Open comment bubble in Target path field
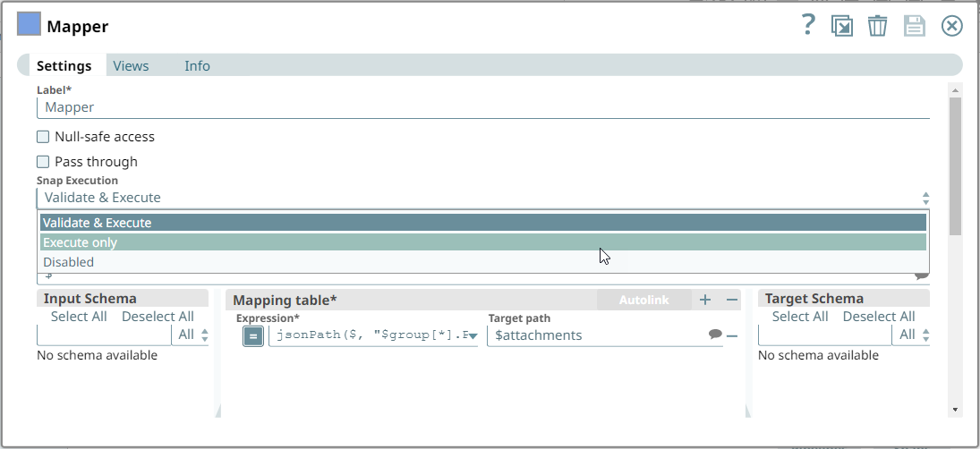Image resolution: width=980 pixels, height=449 pixels. click(715, 335)
